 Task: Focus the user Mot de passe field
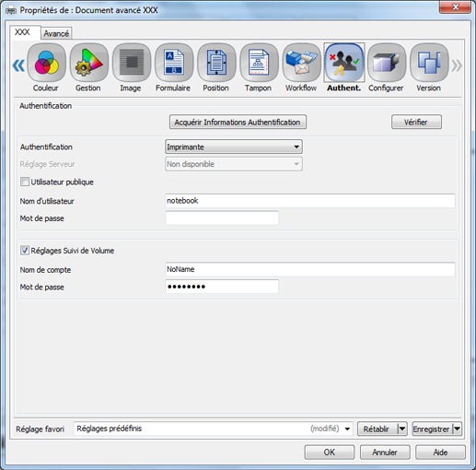coord(222,217)
